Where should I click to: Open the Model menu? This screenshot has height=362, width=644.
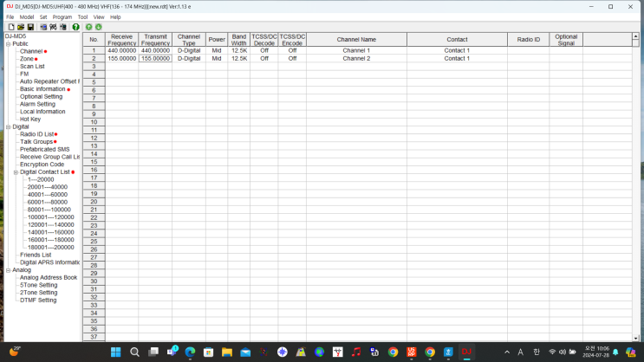27,17
